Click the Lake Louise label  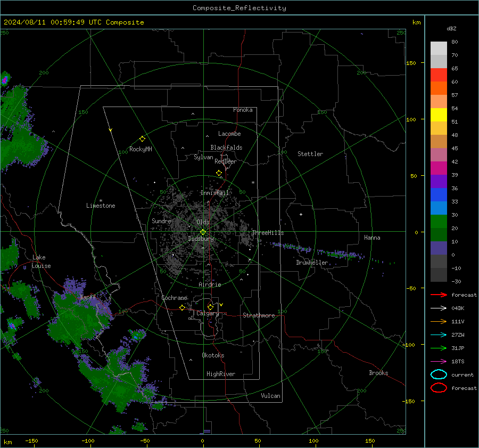click(x=41, y=262)
